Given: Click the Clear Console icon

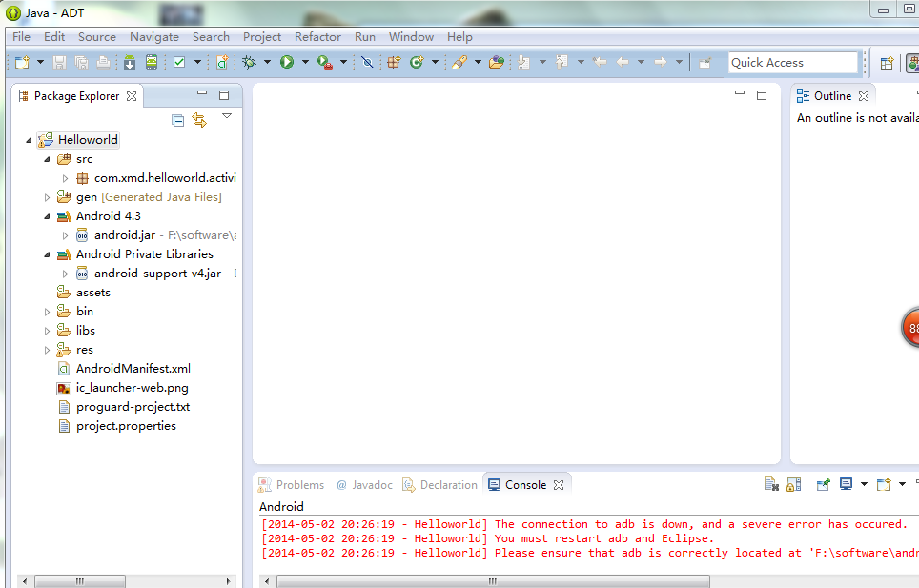Looking at the screenshot, I should pos(771,484).
